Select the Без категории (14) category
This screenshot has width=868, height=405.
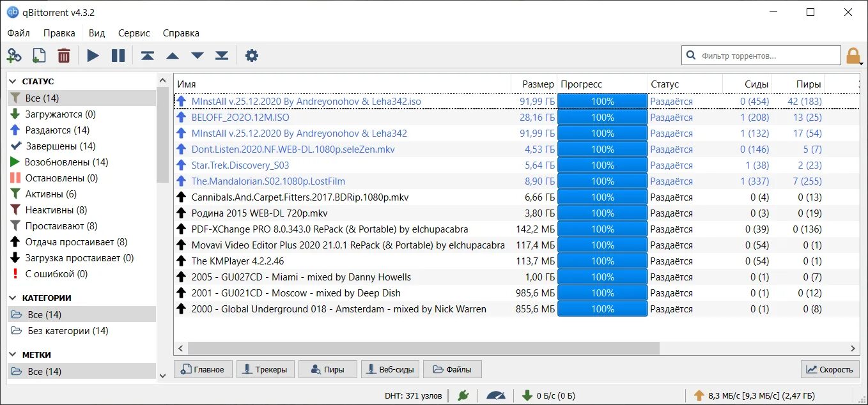81,331
